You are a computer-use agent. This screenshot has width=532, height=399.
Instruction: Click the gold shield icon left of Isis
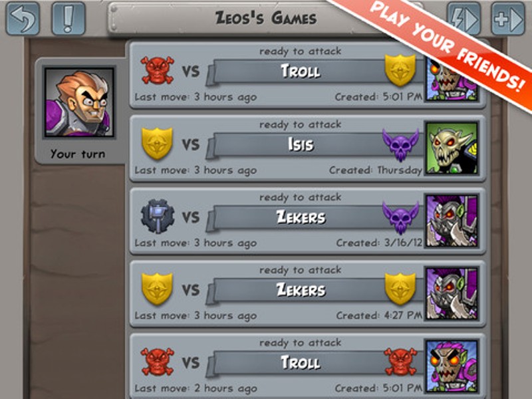[x=157, y=144]
